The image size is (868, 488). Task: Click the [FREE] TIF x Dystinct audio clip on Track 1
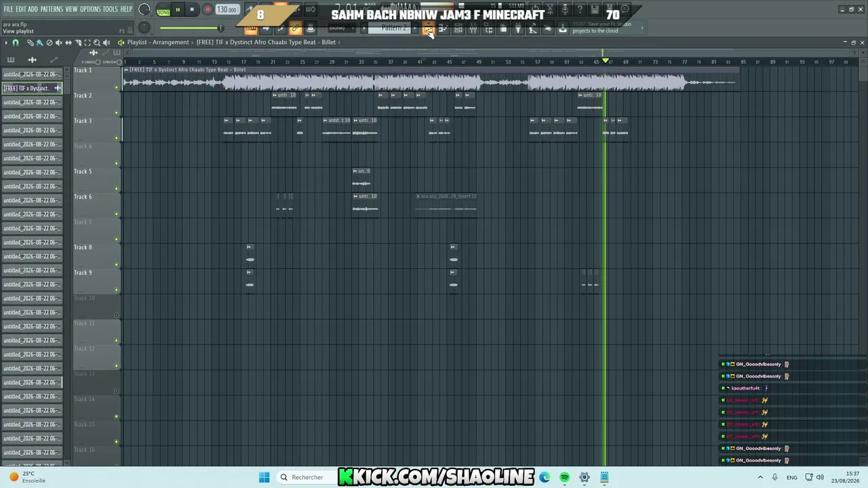(x=430, y=79)
